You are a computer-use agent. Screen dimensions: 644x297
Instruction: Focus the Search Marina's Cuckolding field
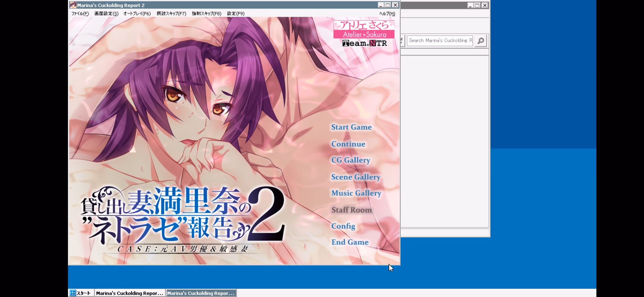point(440,41)
